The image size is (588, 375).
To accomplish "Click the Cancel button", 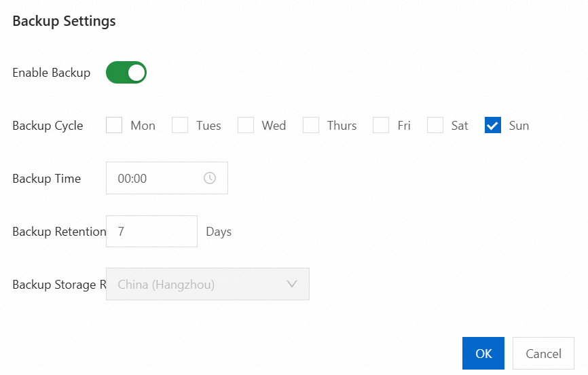I will (x=543, y=353).
